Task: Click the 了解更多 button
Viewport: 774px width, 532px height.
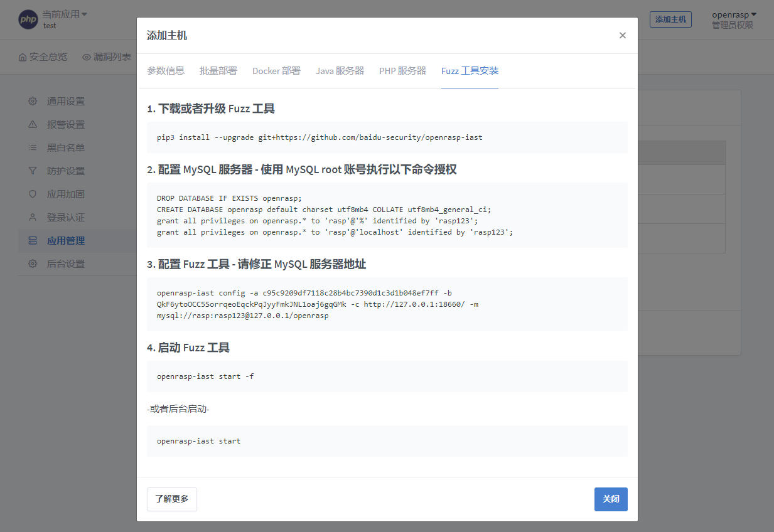Action: (172, 499)
